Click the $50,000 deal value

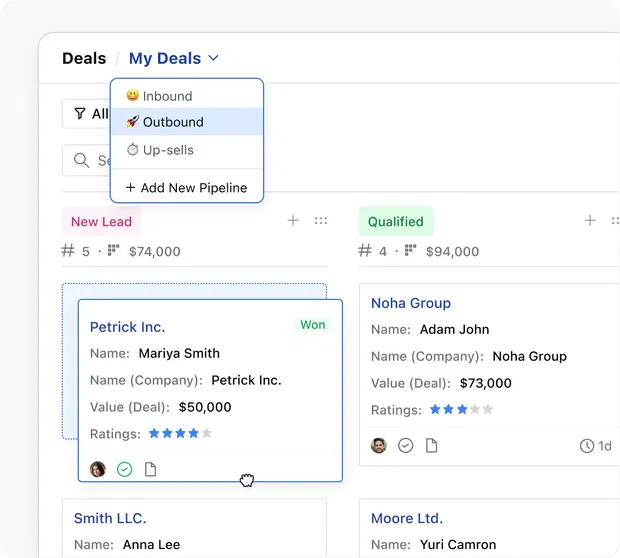point(205,407)
